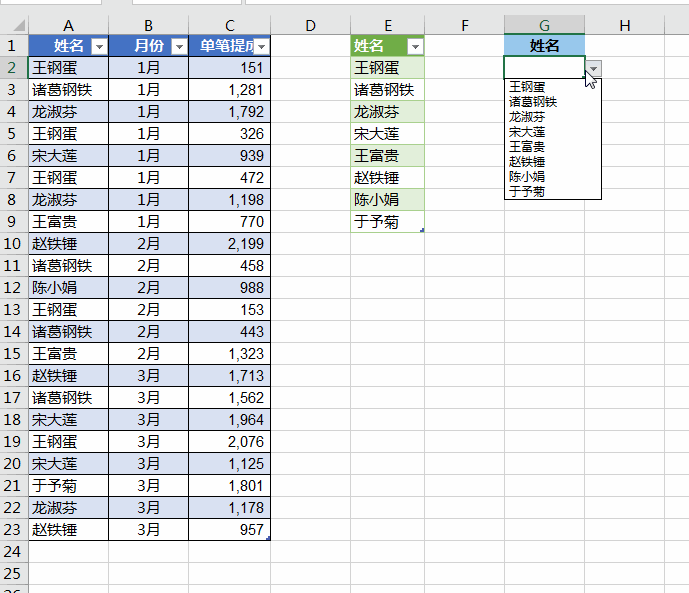Click cell C6 with value 939
689x593 pixels.
click(229, 155)
